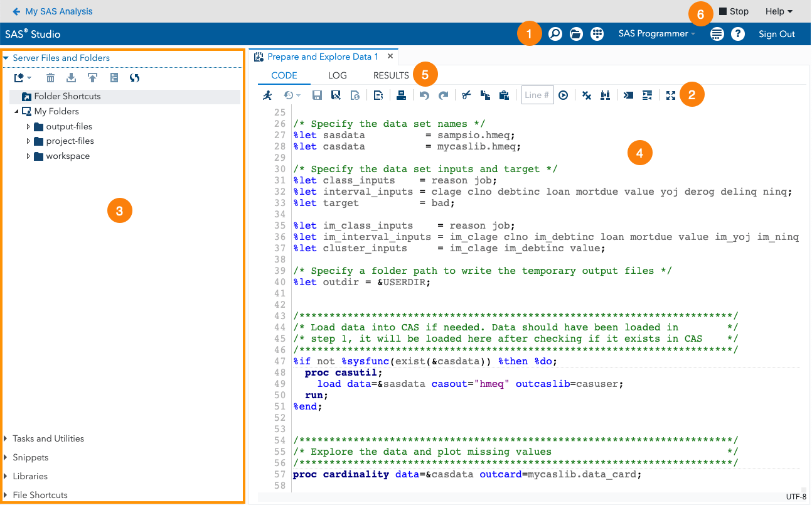The width and height of the screenshot is (812, 505).
Task: Switch to the RESULTS tab
Action: click(391, 75)
